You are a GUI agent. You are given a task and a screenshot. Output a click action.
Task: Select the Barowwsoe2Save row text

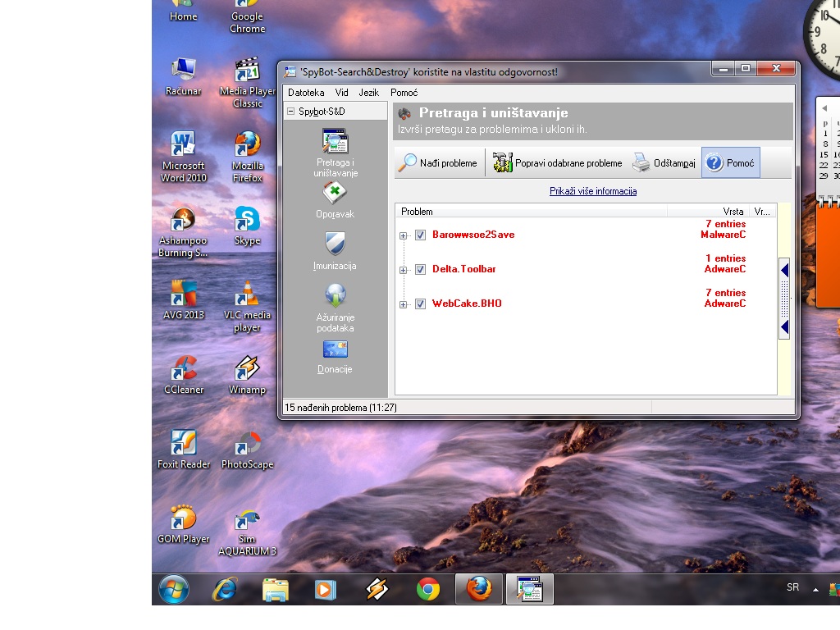point(473,235)
